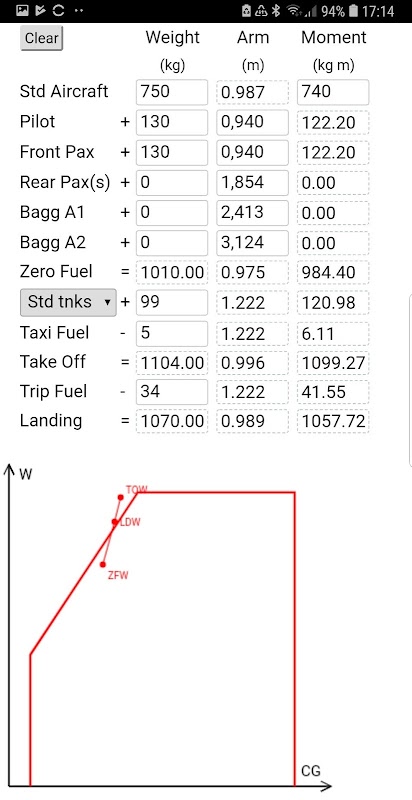Tap the Clear button
412x800 pixels.
tap(41, 38)
